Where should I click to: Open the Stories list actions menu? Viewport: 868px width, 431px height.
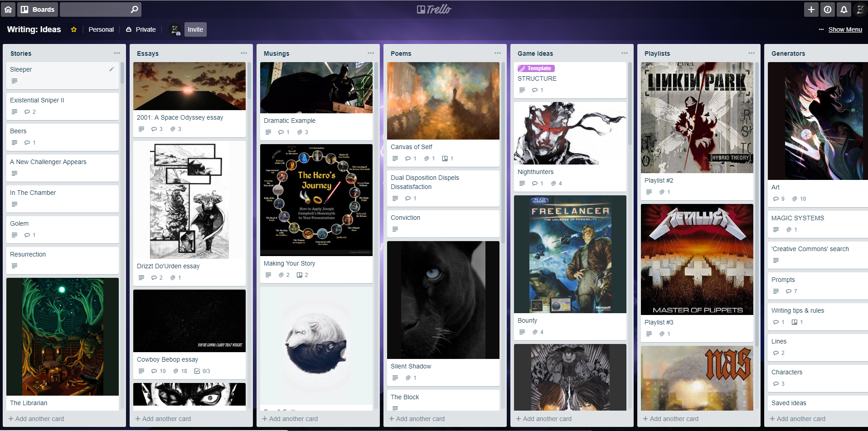117,53
